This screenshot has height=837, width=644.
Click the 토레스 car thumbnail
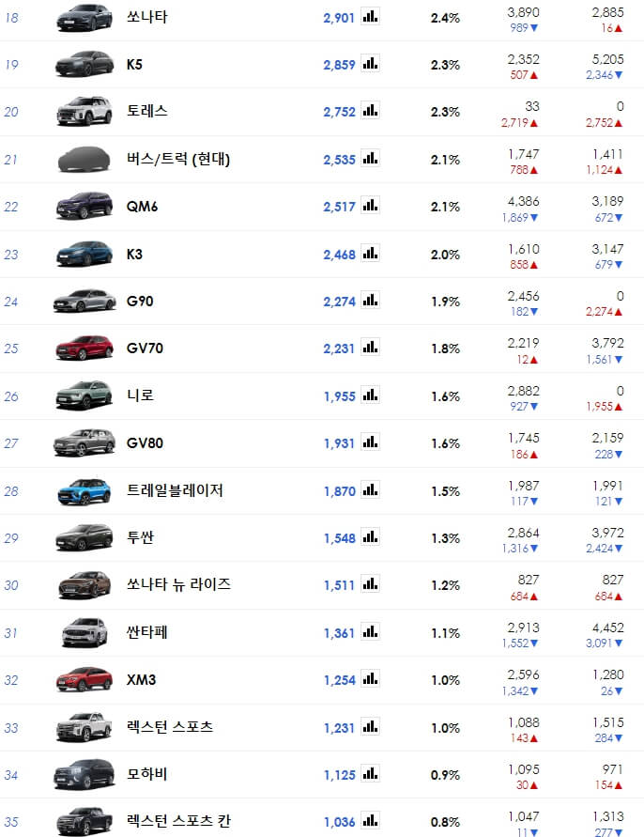84,111
